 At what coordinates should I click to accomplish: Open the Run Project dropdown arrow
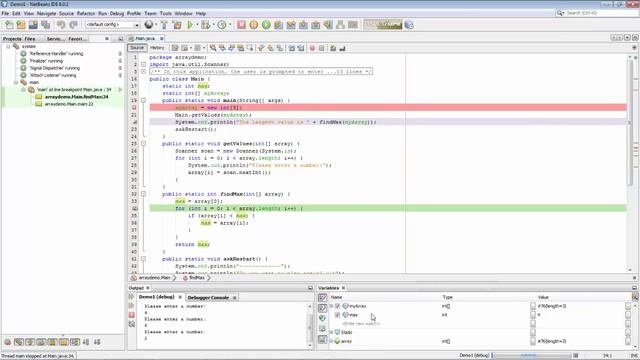pos(197,25)
